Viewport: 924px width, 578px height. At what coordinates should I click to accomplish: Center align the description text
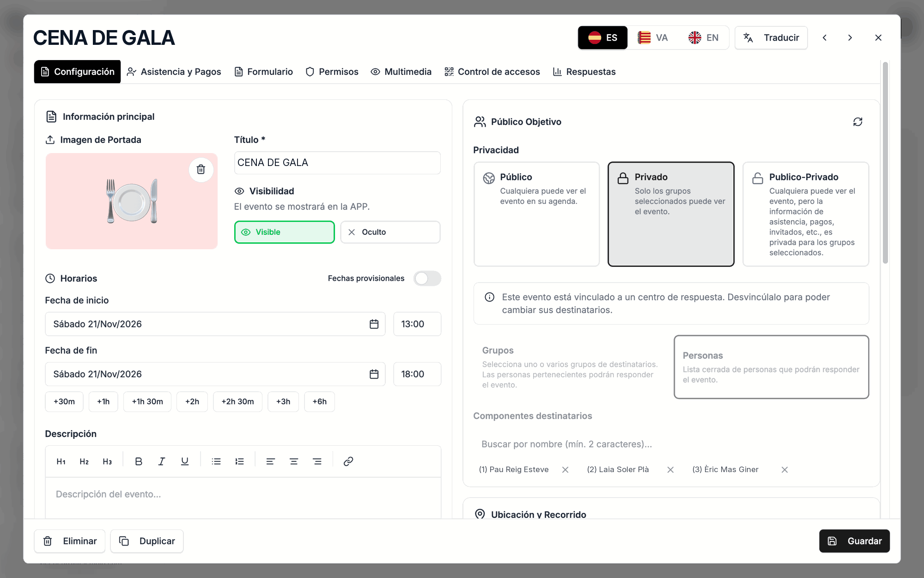(294, 461)
